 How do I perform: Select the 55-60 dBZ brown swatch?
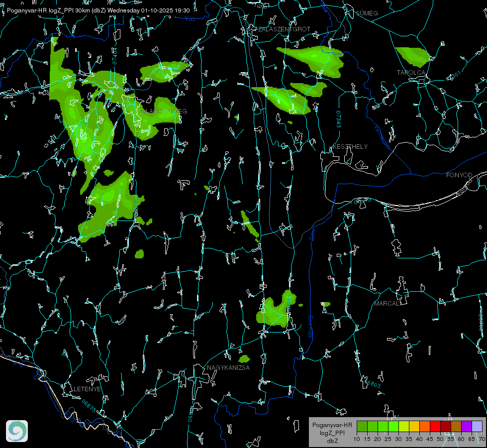[x=456, y=426]
